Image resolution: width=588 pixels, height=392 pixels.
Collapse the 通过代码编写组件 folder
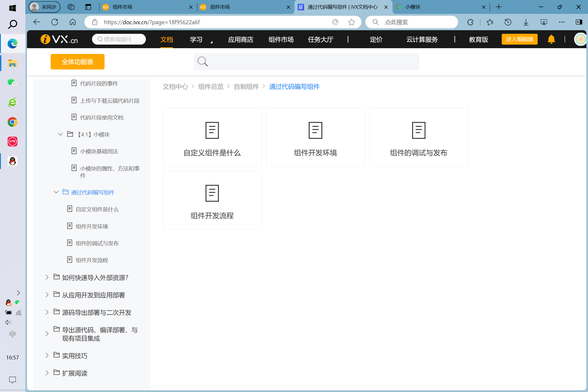[x=56, y=192]
